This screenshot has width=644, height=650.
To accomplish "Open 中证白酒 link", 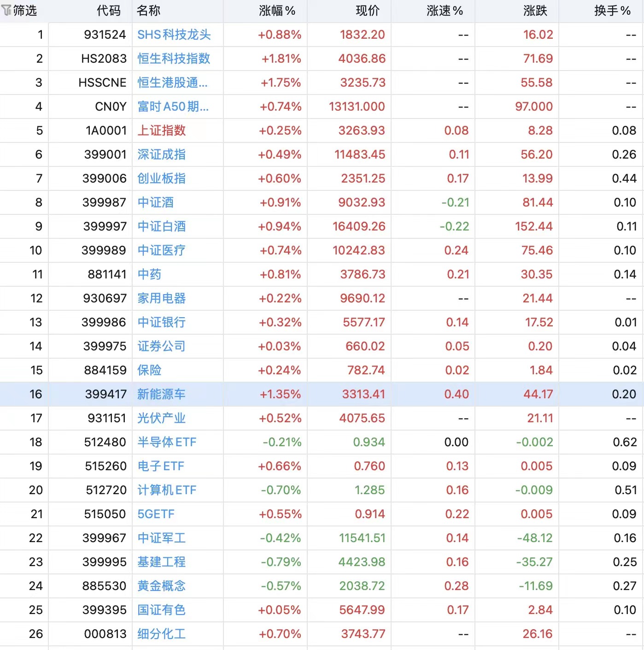I will (161, 226).
